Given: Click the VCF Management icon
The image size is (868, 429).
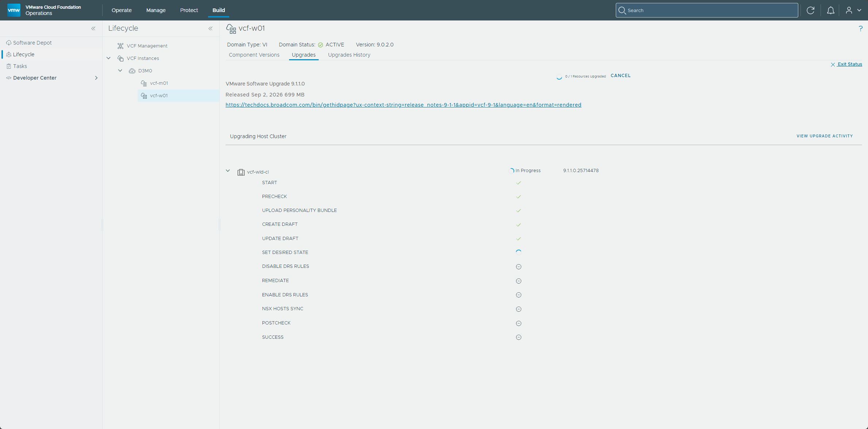Looking at the screenshot, I should [x=120, y=46].
